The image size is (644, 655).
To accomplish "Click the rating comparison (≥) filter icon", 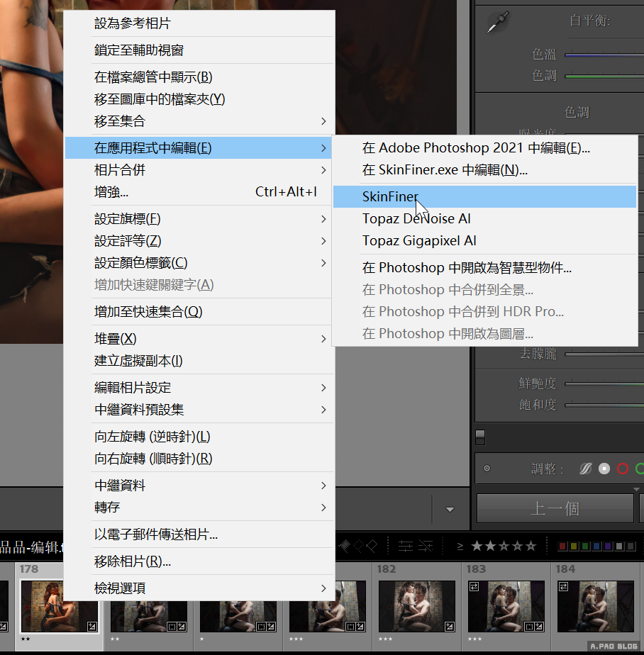I will [x=460, y=546].
